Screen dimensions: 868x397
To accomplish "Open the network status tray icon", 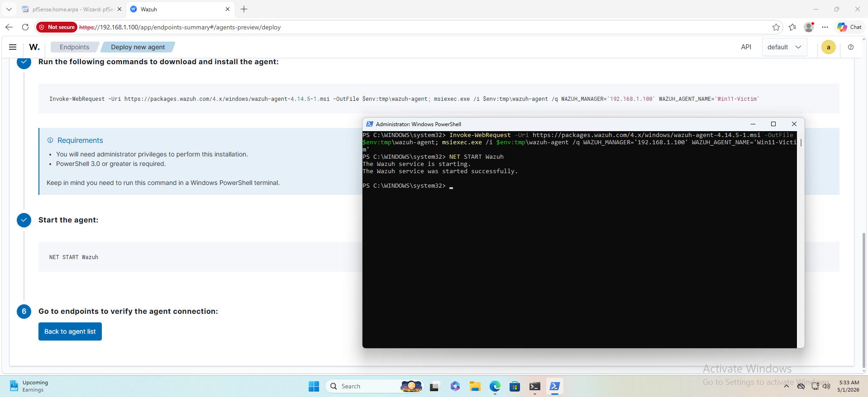I will [815, 386].
